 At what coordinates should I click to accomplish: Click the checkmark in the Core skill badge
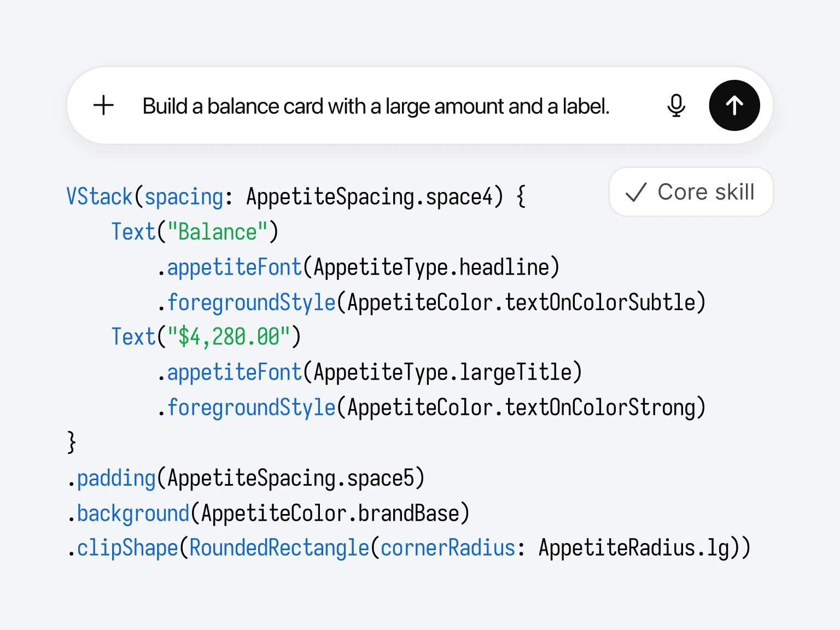(x=636, y=192)
